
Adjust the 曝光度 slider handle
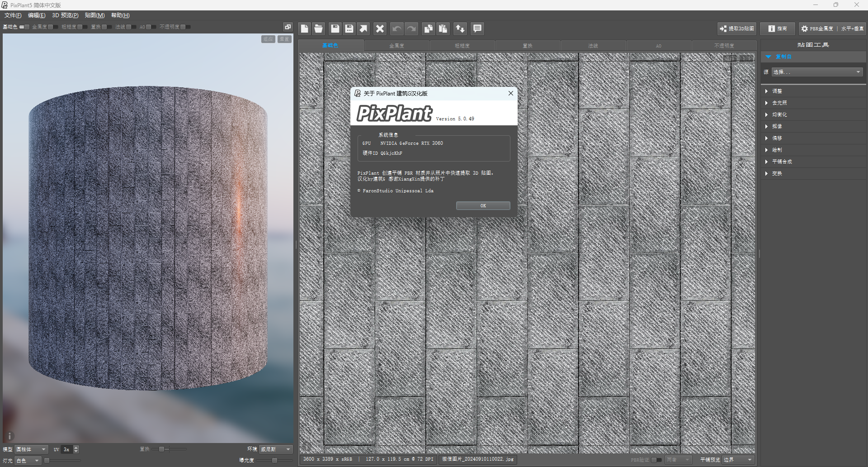(274, 460)
